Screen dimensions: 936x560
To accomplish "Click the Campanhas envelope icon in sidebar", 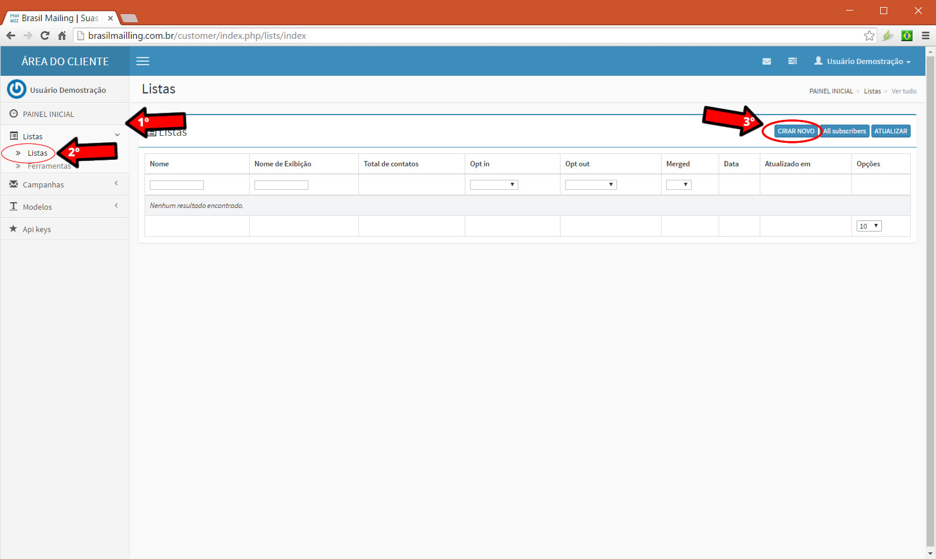I will [14, 184].
